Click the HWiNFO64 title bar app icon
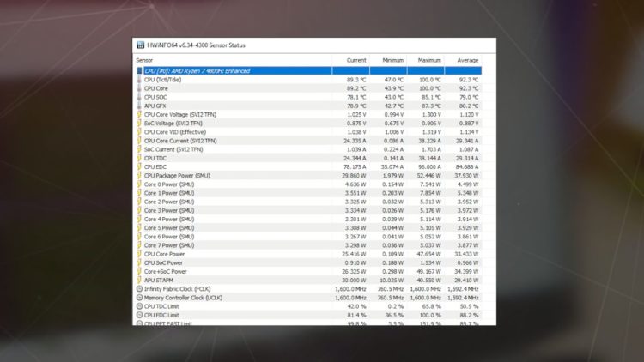The width and height of the screenshot is (644, 362). coord(141,45)
